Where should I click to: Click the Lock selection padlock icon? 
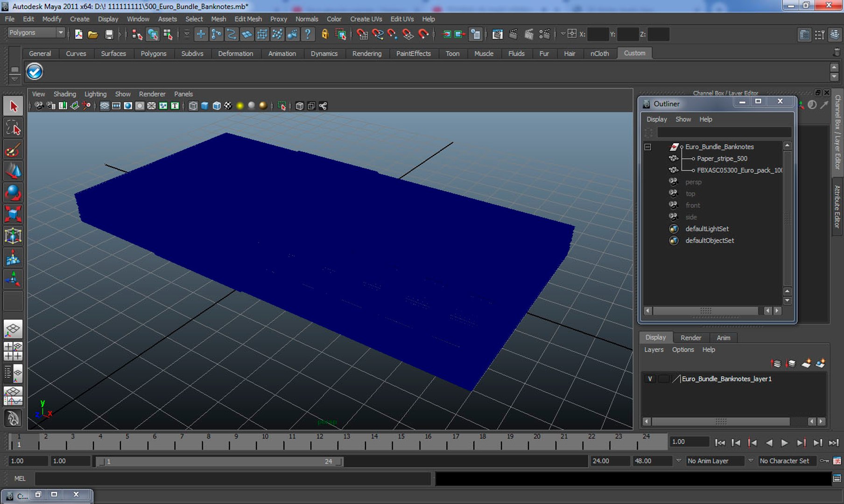(x=325, y=34)
